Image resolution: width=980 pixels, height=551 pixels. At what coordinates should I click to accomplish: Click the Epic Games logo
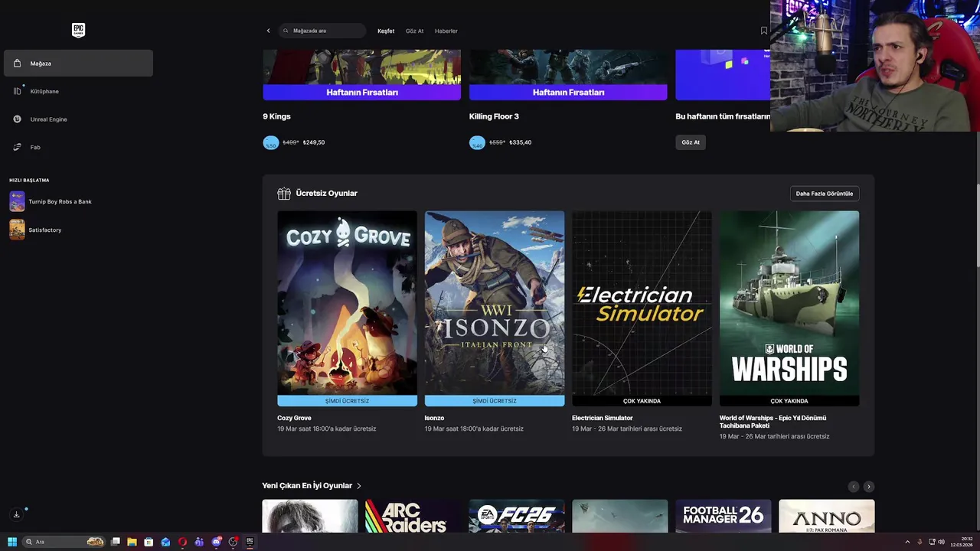tap(78, 31)
